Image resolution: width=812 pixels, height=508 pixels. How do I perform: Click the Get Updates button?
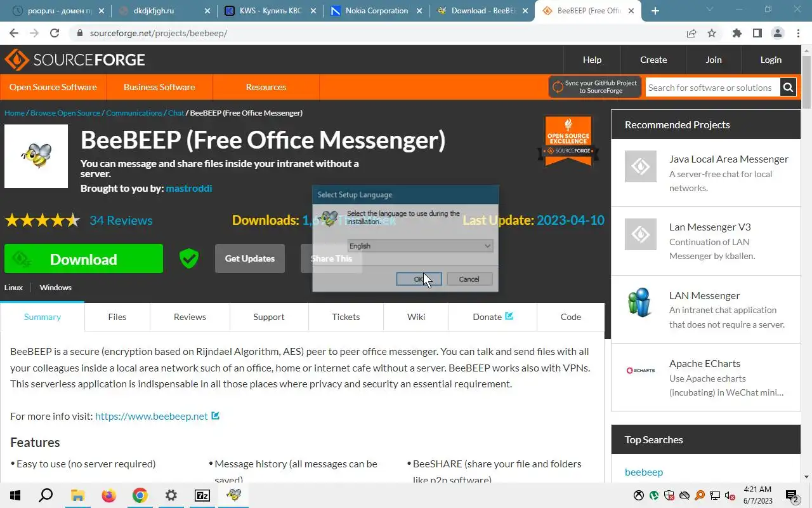[x=250, y=258]
